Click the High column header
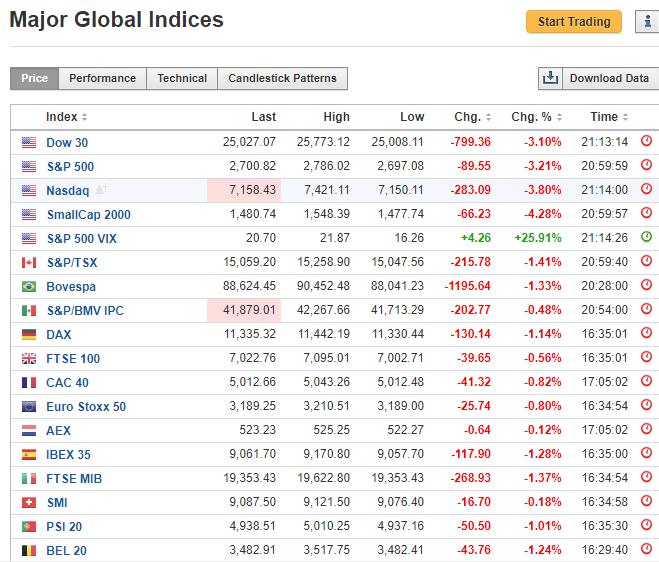 click(x=336, y=116)
